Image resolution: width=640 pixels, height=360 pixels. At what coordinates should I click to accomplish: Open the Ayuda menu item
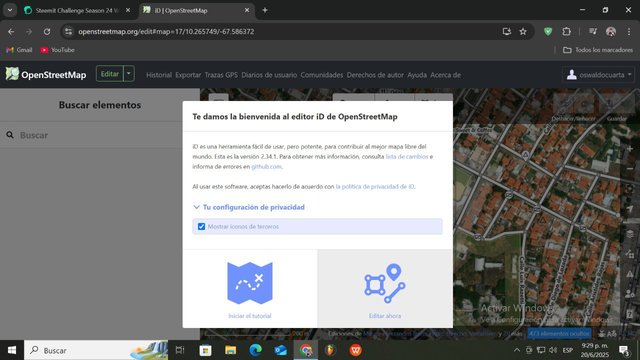click(x=417, y=75)
